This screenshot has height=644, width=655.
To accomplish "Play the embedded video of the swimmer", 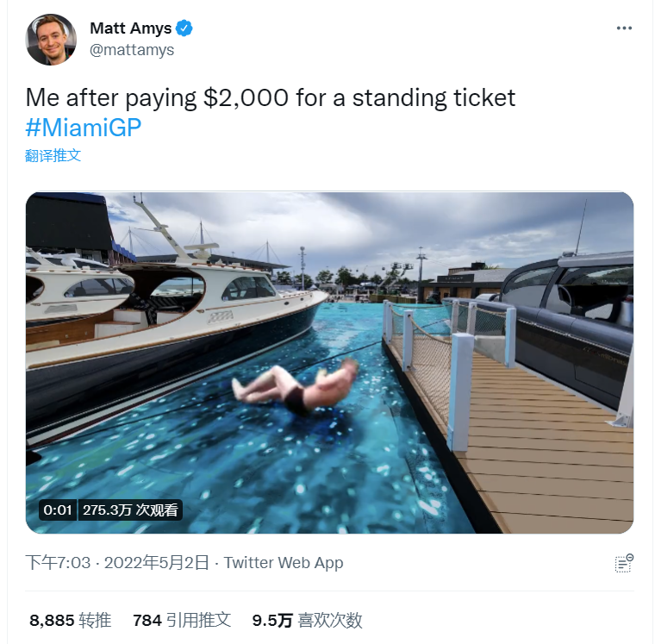I will pos(329,362).
